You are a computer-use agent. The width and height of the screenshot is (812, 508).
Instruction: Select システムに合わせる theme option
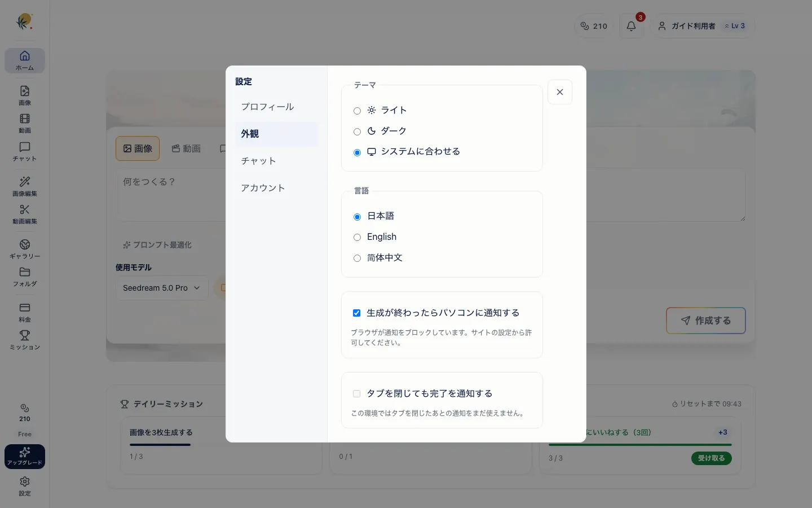coord(357,152)
